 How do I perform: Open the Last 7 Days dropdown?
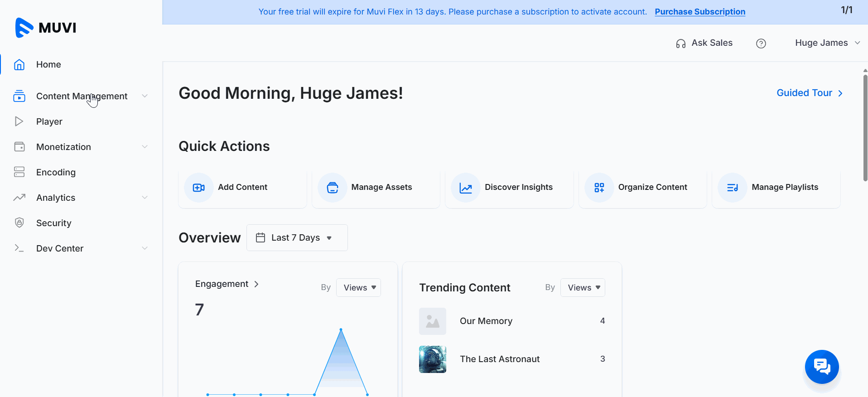click(297, 237)
